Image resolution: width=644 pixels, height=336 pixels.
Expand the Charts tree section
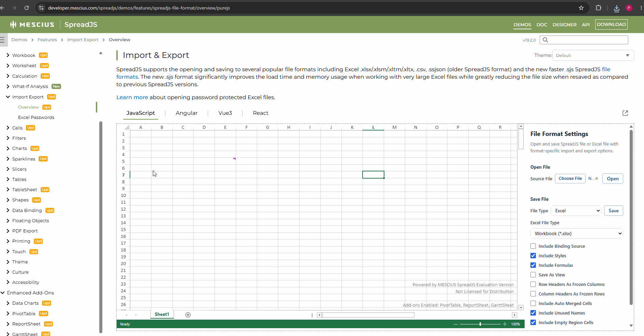[8, 149]
